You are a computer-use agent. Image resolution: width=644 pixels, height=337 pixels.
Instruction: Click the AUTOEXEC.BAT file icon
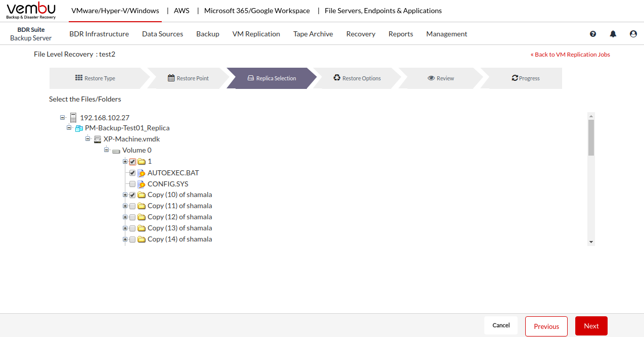[142, 173]
